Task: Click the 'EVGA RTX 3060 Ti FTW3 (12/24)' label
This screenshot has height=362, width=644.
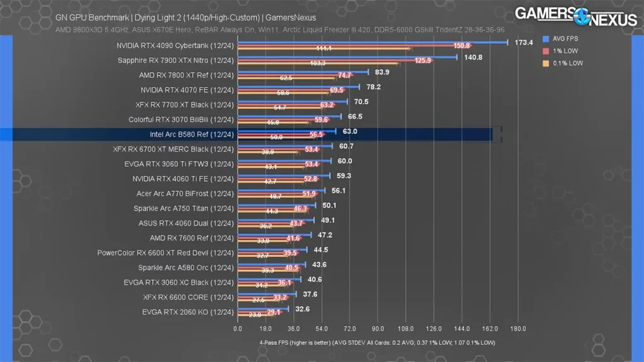Action: tap(179, 164)
